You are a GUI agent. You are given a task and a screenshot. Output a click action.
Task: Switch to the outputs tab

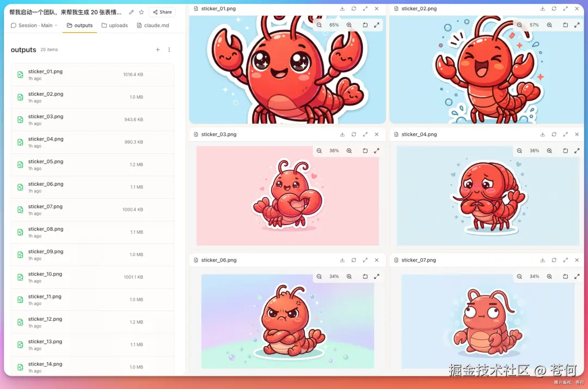tap(79, 26)
